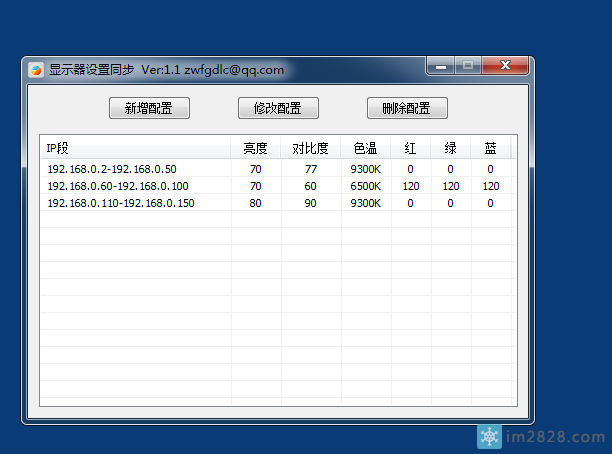The image size is (612, 454).
Task: Click the disabled maximize button
Action: [x=468, y=67]
